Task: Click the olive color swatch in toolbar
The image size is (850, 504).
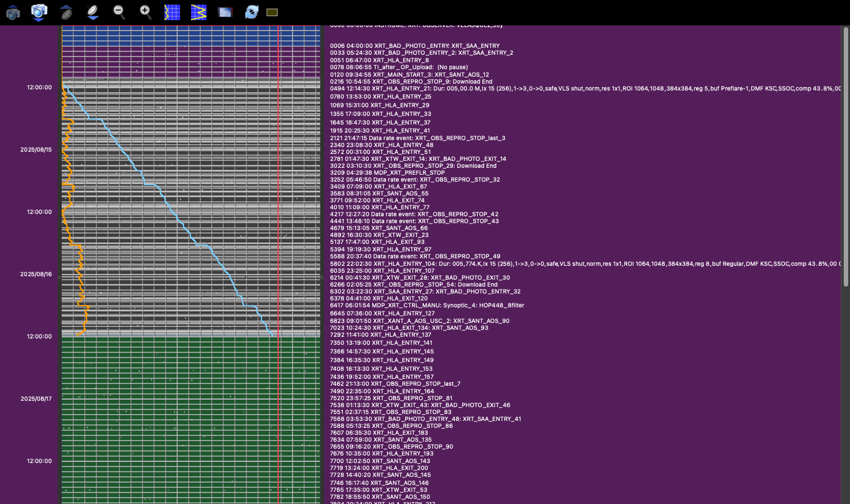Action: [x=272, y=12]
